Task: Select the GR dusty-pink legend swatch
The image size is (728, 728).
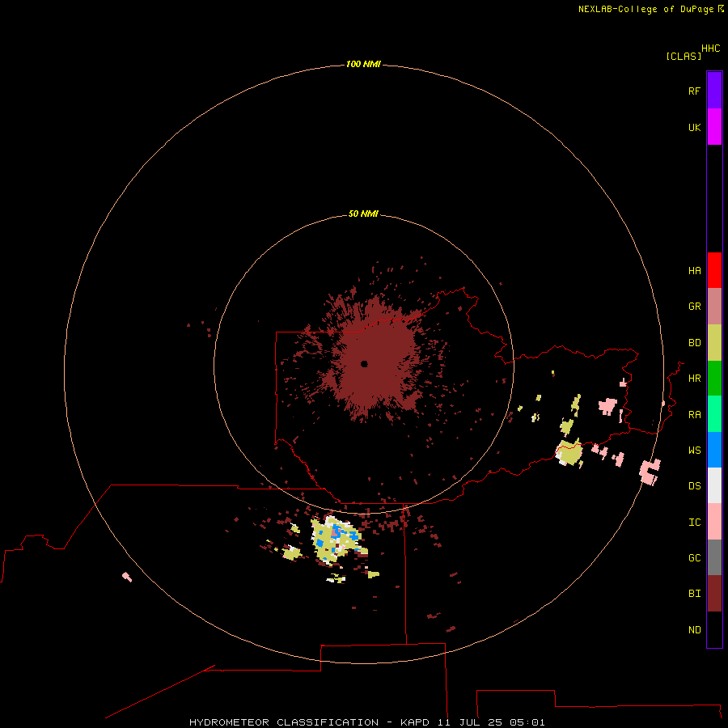Action: pyautogui.click(x=714, y=307)
